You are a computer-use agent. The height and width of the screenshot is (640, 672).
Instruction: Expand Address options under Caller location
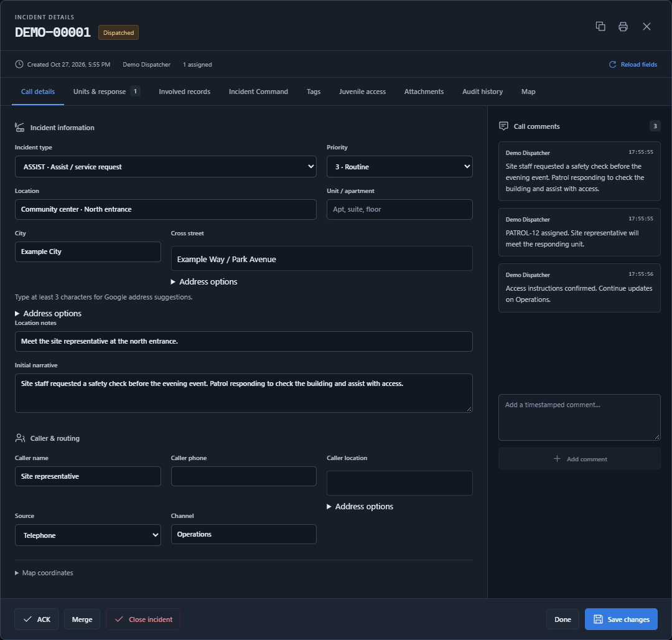[x=360, y=506]
